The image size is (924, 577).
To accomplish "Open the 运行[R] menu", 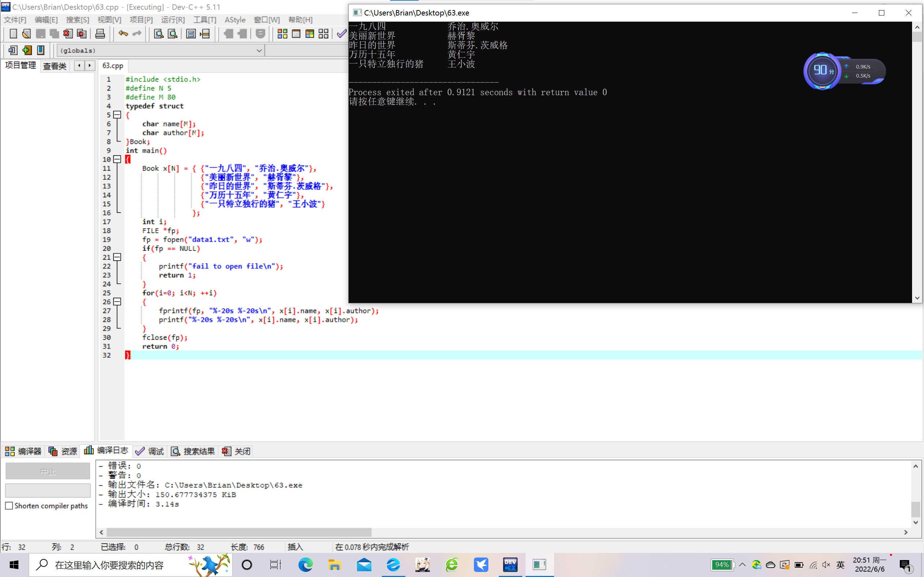I will tap(173, 20).
